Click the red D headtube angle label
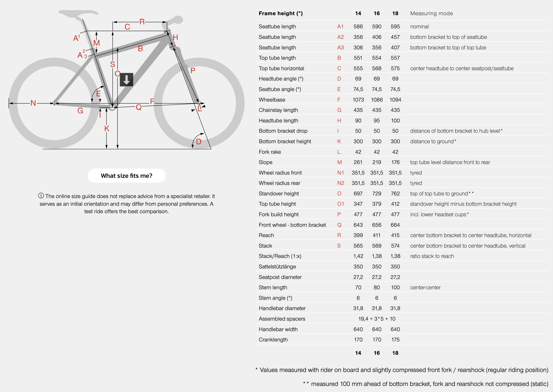 (x=199, y=142)
